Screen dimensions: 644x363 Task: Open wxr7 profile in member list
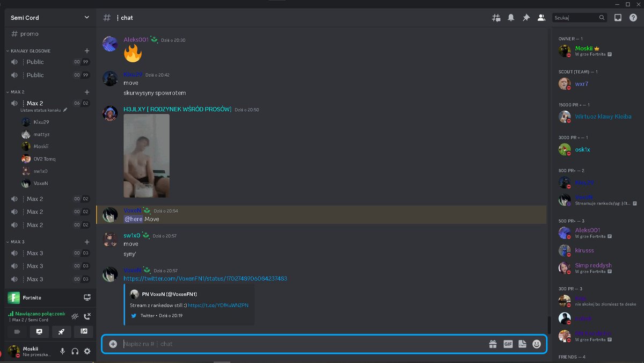click(x=598, y=84)
